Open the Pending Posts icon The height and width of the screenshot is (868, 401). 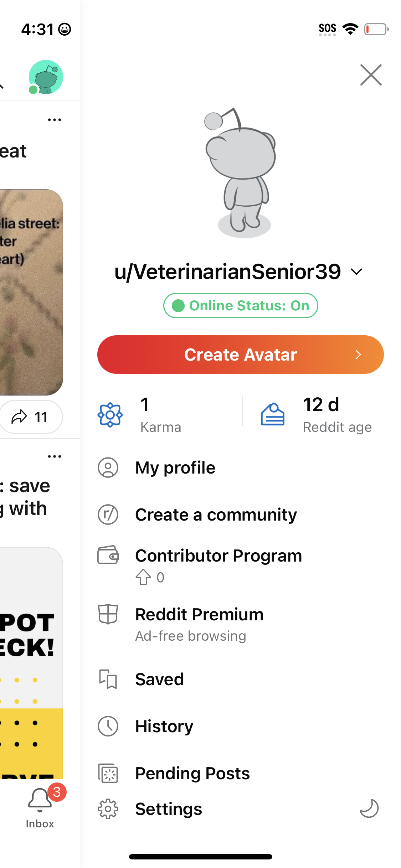pyautogui.click(x=108, y=773)
